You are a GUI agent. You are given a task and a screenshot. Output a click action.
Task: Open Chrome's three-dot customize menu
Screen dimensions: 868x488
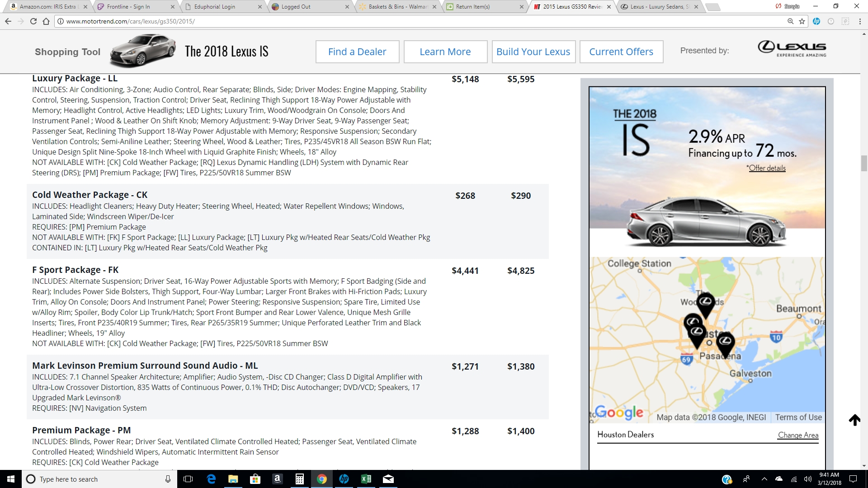[x=860, y=21]
